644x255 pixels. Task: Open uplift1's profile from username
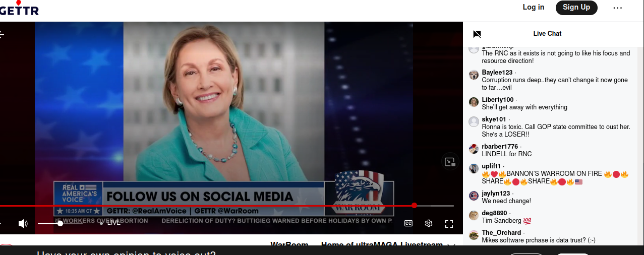pyautogui.click(x=491, y=166)
